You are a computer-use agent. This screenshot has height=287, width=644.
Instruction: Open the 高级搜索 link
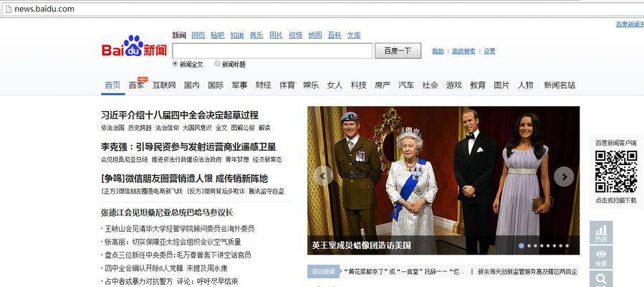463,52
